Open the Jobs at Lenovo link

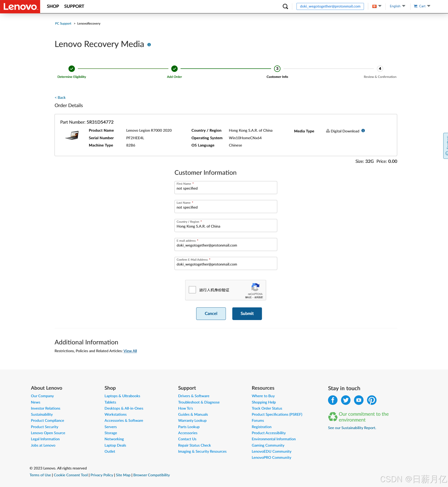(43, 445)
